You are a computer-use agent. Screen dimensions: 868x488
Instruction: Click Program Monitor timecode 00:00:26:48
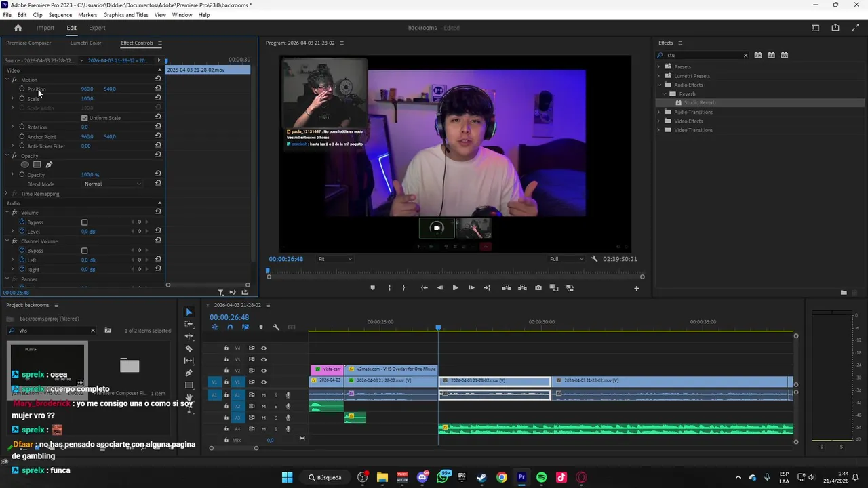[x=286, y=259]
